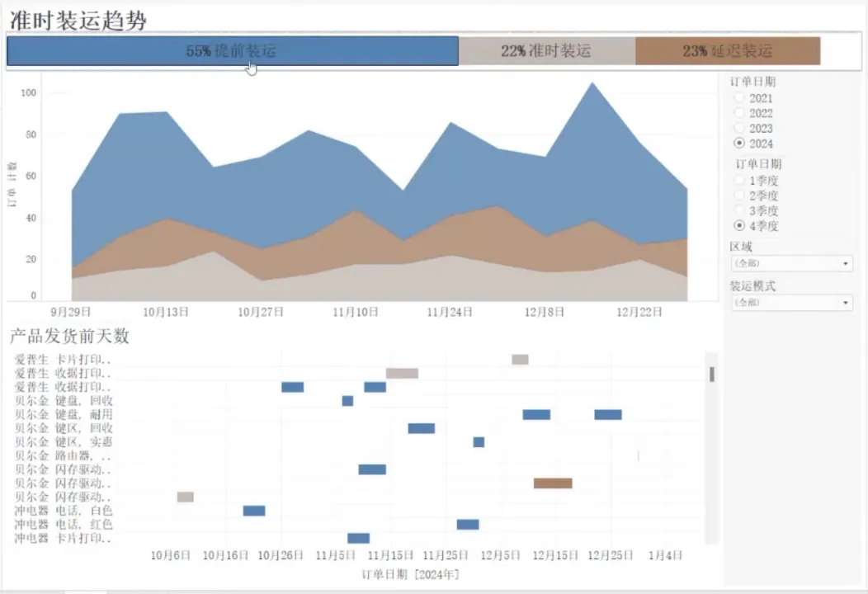Choose 2022 in the 订单日期 year filter
The width and height of the screenshot is (868, 594).
pyautogui.click(x=739, y=113)
